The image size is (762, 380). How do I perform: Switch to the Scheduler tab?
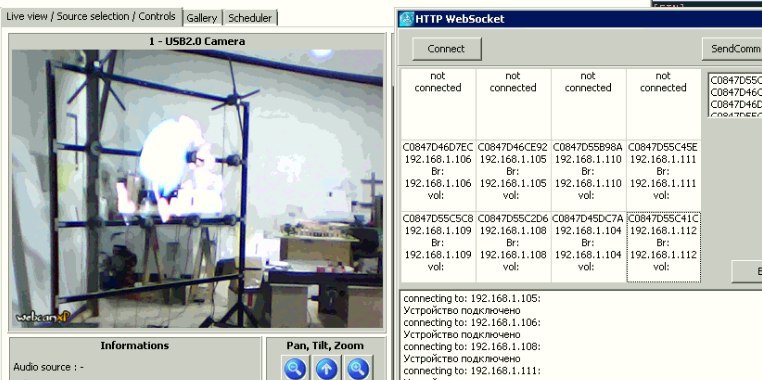click(x=250, y=18)
